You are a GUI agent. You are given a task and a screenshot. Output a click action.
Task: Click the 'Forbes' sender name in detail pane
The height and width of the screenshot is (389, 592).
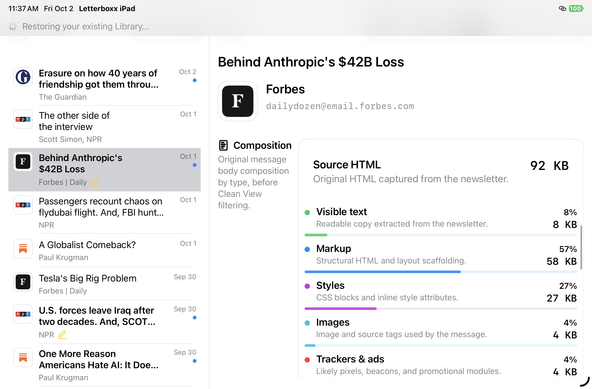(x=285, y=90)
